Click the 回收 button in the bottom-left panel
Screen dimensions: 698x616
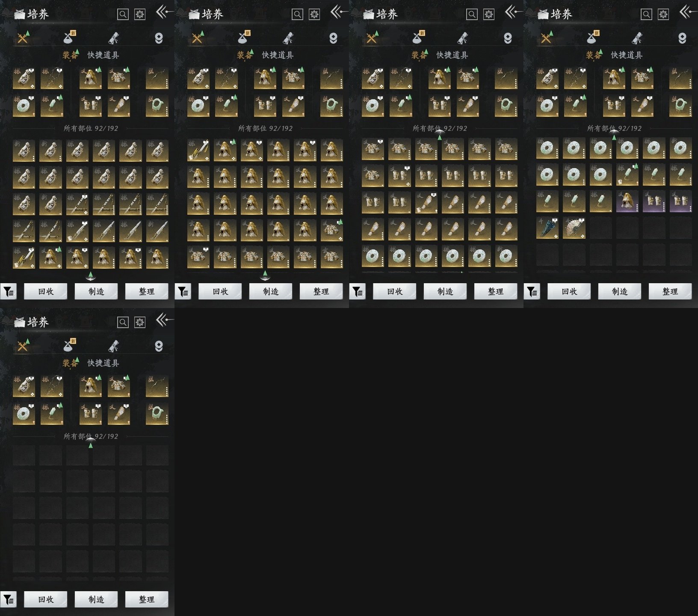click(x=46, y=599)
